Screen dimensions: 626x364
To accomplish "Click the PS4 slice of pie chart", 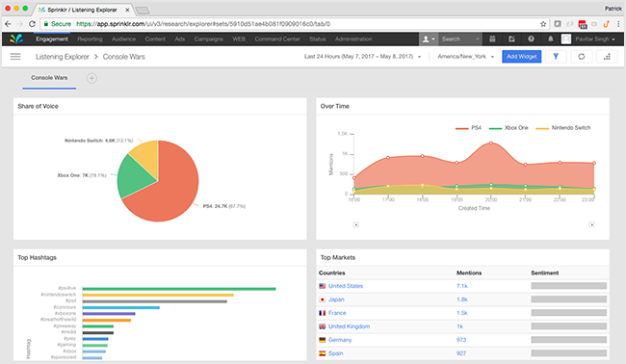I will [168, 192].
